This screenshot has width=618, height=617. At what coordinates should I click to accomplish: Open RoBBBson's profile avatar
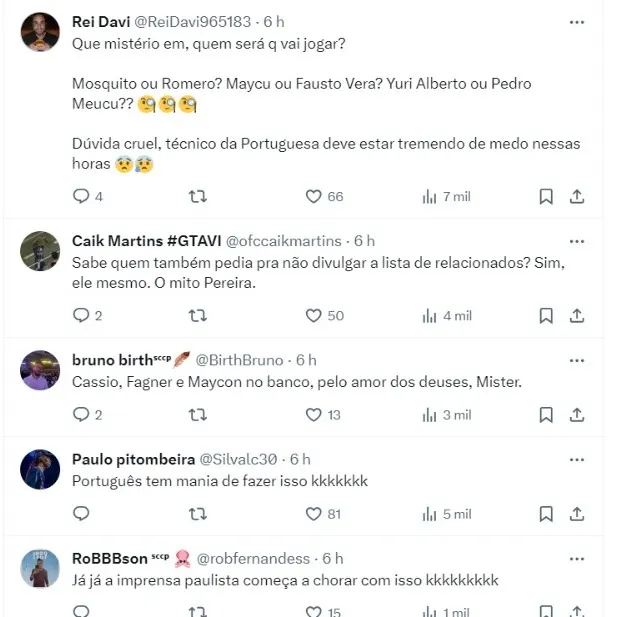pos(40,568)
